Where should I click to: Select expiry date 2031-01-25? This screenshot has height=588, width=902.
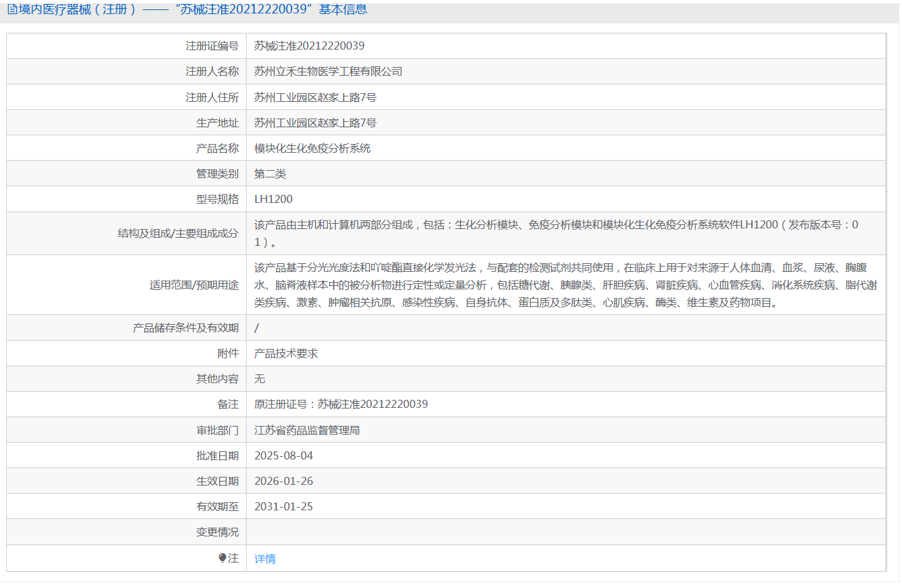pyautogui.click(x=283, y=506)
